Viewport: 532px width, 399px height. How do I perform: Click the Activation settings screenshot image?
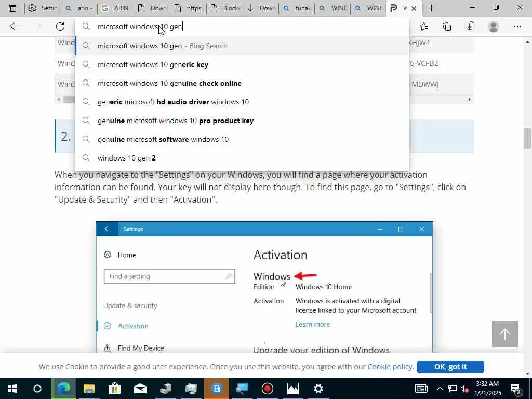click(x=264, y=287)
